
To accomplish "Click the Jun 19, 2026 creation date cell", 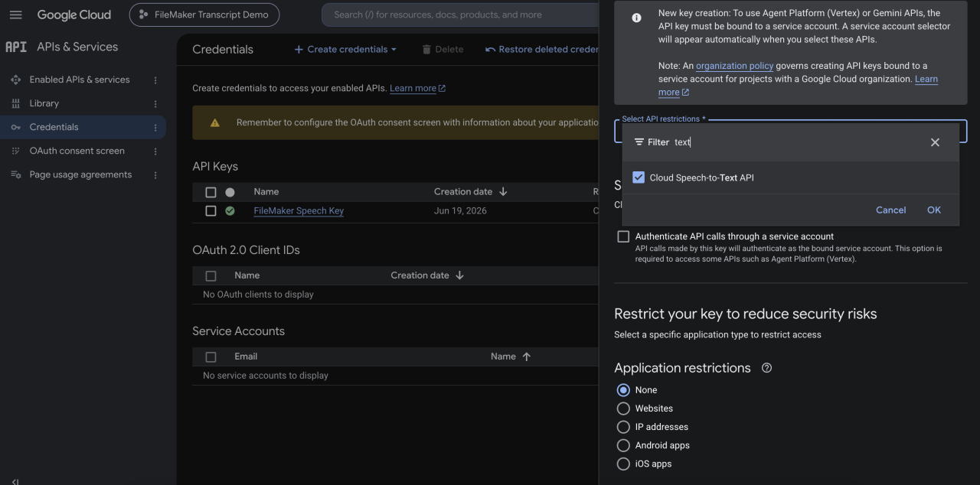I will (460, 211).
